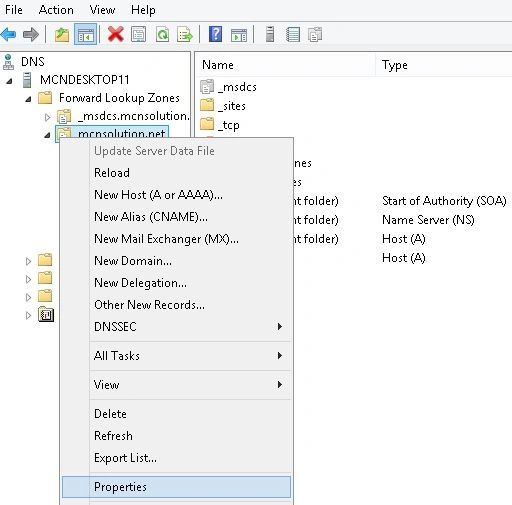Viewport: 512px width, 505px height.
Task: Open the _tcp folder icon
Action: click(x=207, y=124)
